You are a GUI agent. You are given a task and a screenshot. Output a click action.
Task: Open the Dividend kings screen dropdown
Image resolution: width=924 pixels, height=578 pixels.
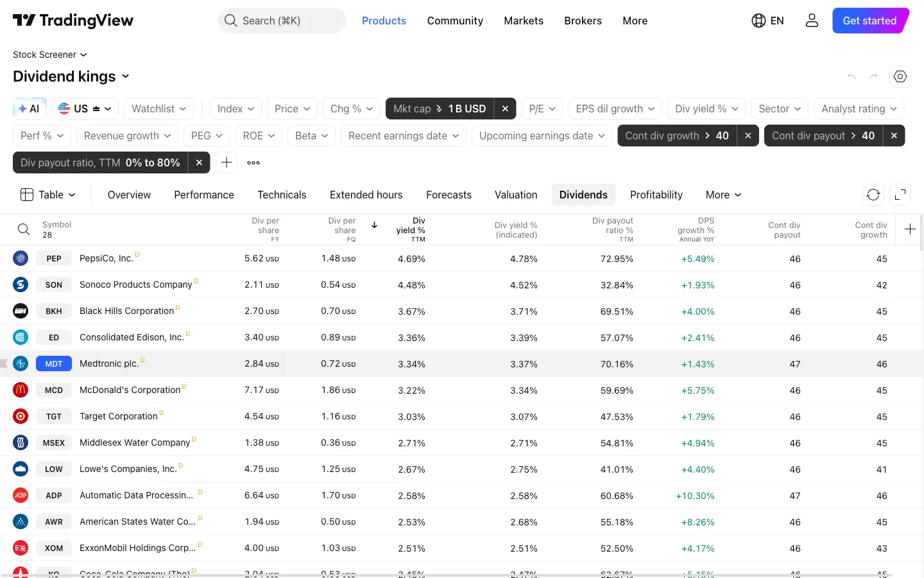[71, 76]
